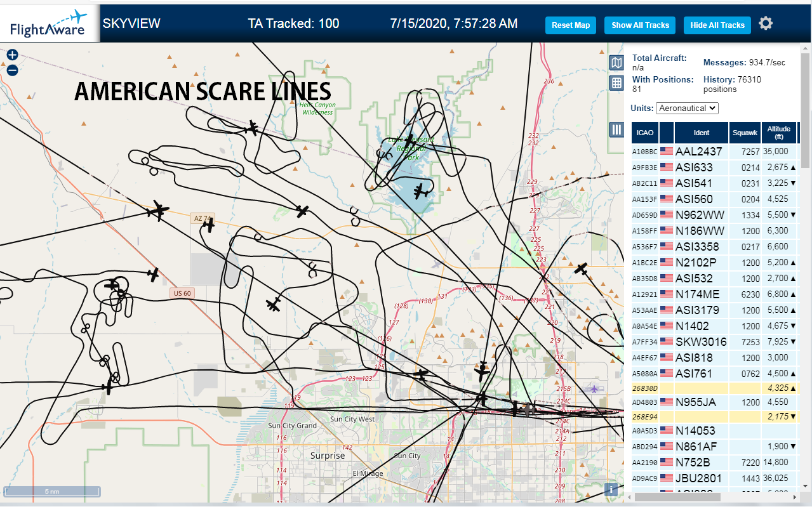Select the AAL2437 aircraft row
Screen dimensions: 812x507
(714, 152)
